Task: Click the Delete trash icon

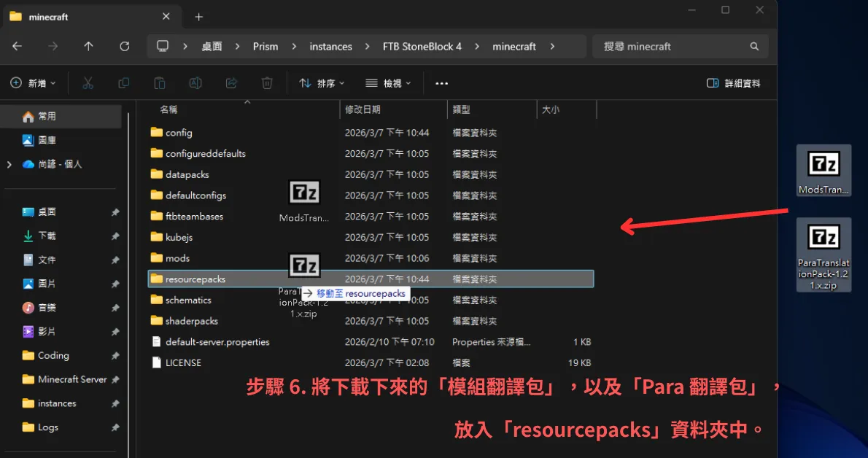Action: point(267,82)
